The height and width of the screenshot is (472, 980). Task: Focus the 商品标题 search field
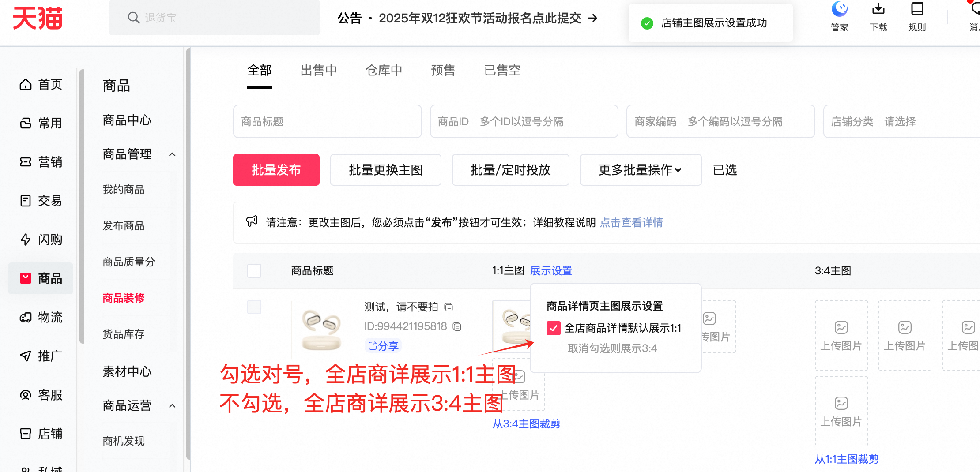328,121
